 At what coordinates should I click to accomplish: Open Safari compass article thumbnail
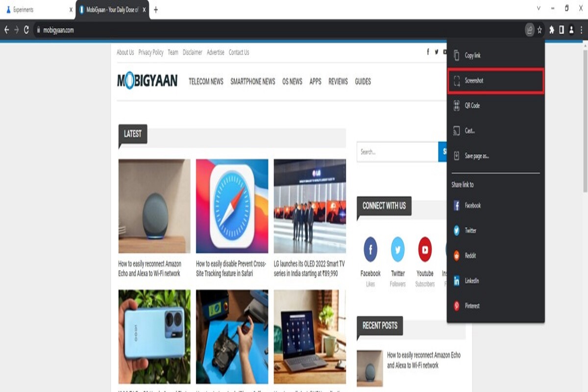point(232,206)
